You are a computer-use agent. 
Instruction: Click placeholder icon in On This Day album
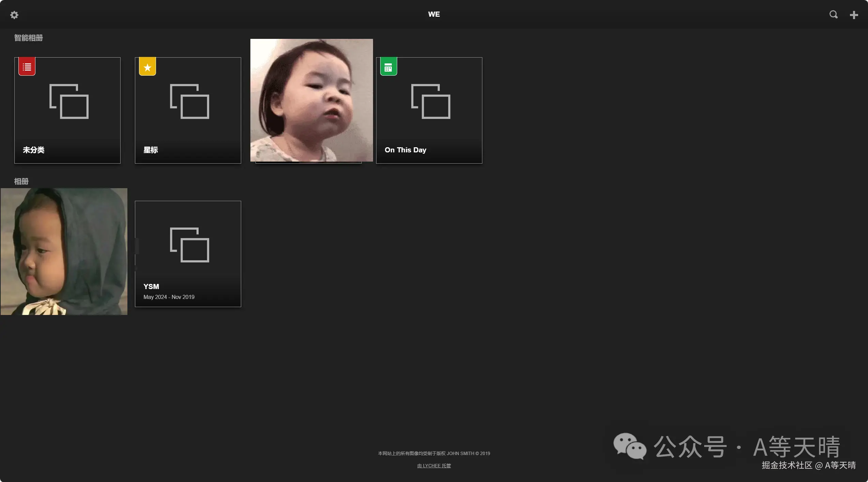coord(431,101)
